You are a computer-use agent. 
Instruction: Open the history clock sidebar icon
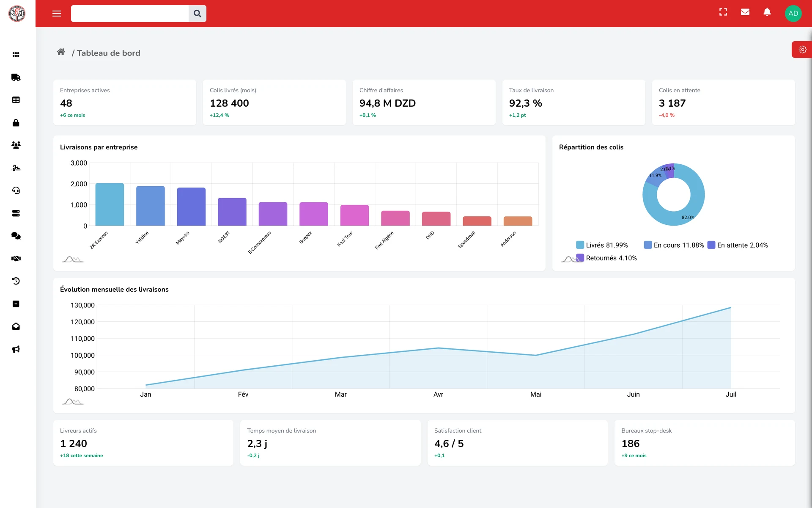(x=16, y=281)
